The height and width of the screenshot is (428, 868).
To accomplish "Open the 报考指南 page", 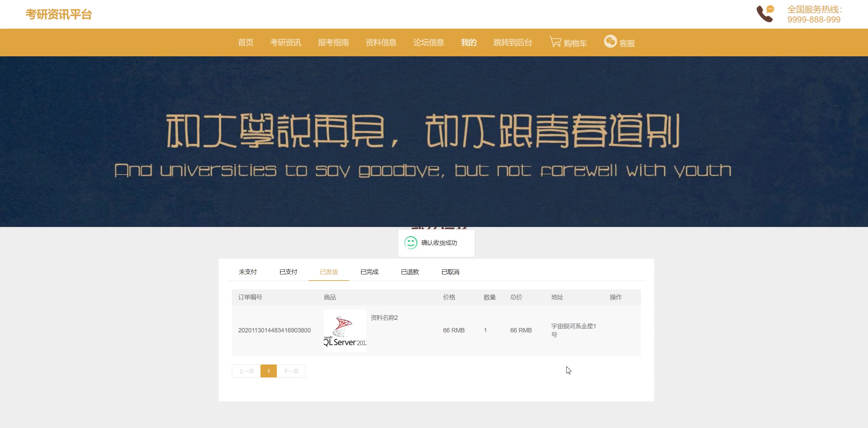I will (x=333, y=42).
